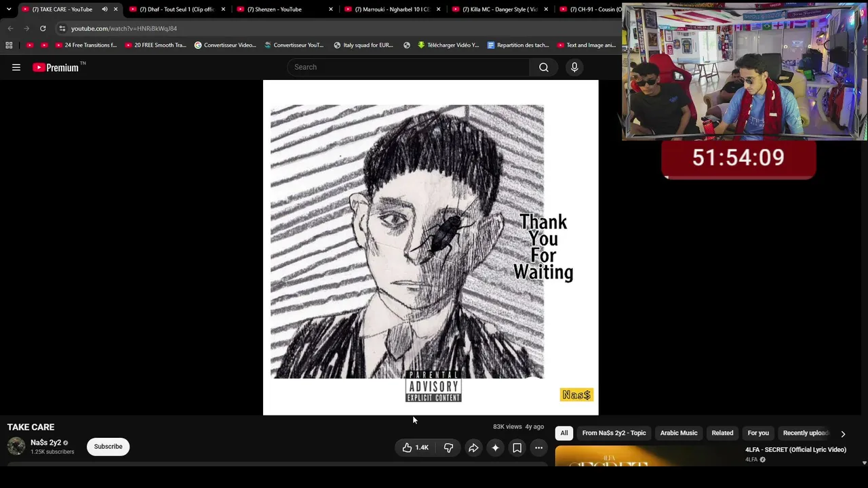Filter by From Na$s 2y2 - Topic
This screenshot has height=488, width=868.
click(x=614, y=433)
